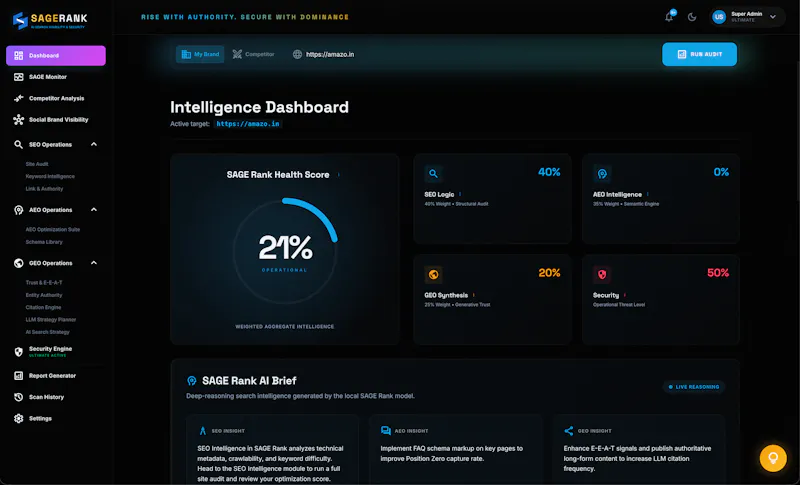Click the Scan History clock icon
Screen dimensions: 800x485
(18, 397)
